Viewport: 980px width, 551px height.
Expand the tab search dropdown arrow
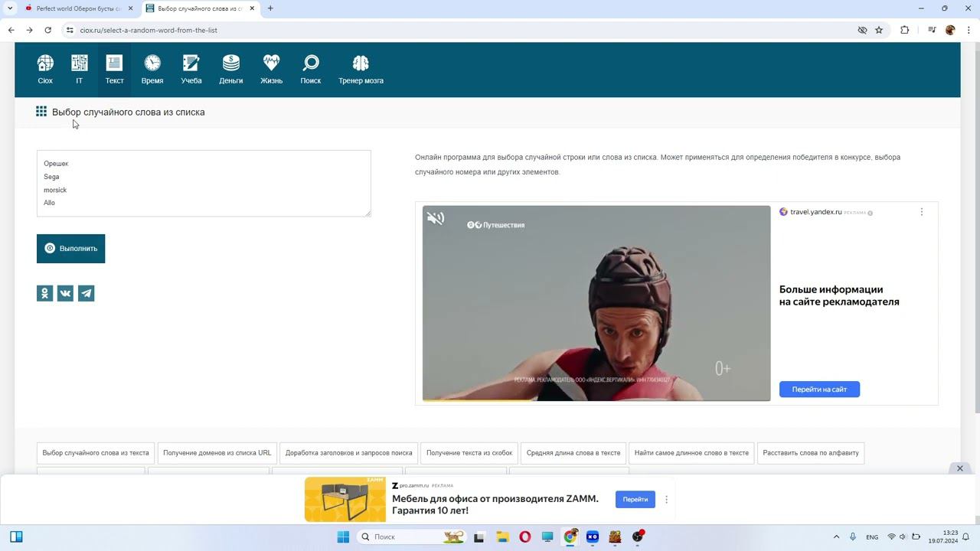click(x=10, y=8)
